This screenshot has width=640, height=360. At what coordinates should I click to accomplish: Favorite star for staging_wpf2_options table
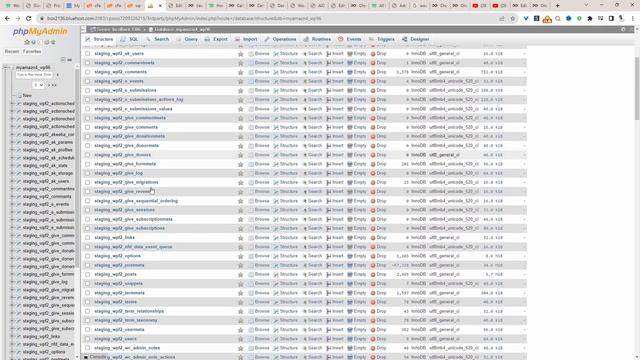pos(240,256)
